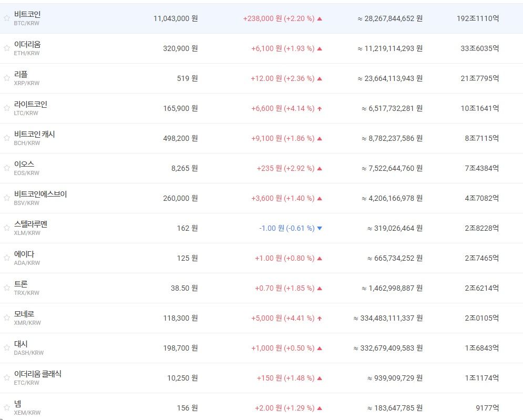Click the blue down triangle for Stellar
Image resolution: width=523 pixels, height=420 pixels.
(x=320, y=228)
